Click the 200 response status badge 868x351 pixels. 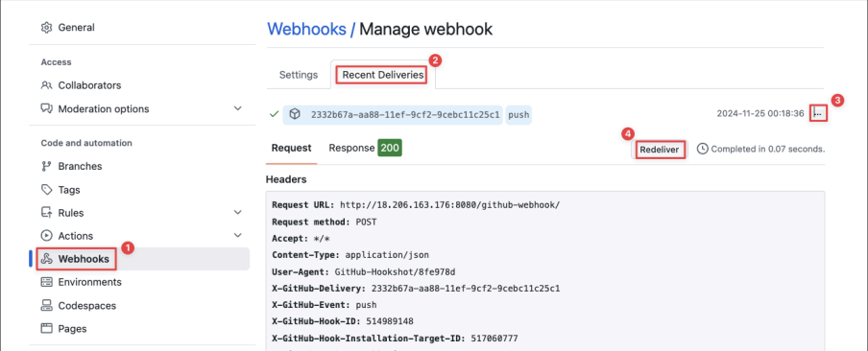pos(390,148)
